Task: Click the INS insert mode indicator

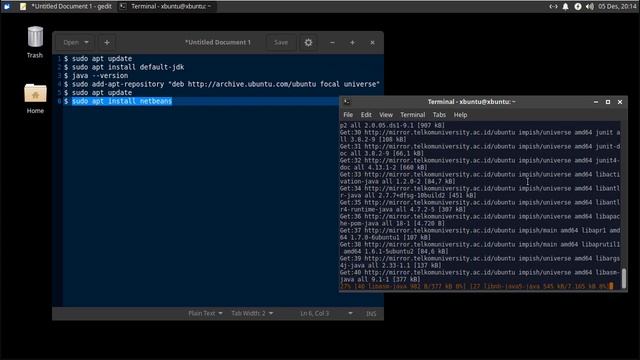Action: (x=371, y=313)
